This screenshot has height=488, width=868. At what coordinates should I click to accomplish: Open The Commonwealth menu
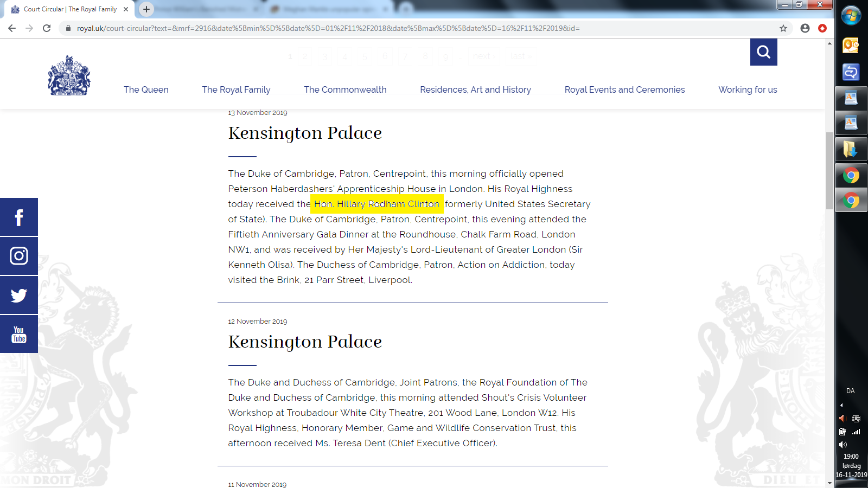[345, 89]
